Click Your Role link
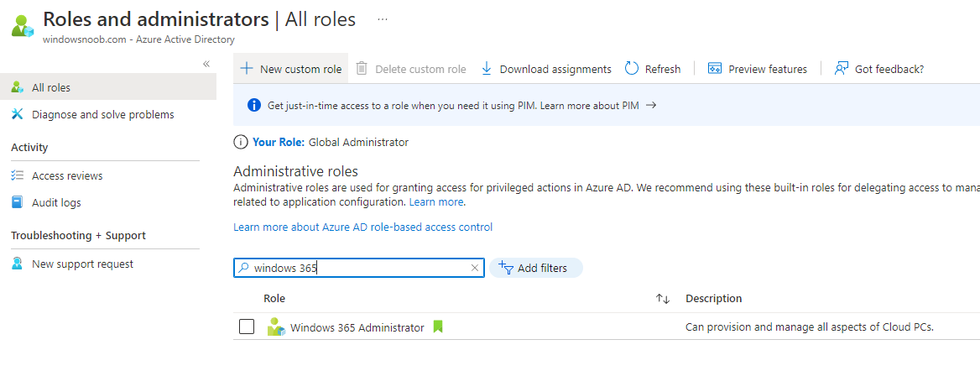The image size is (980, 371). click(278, 143)
